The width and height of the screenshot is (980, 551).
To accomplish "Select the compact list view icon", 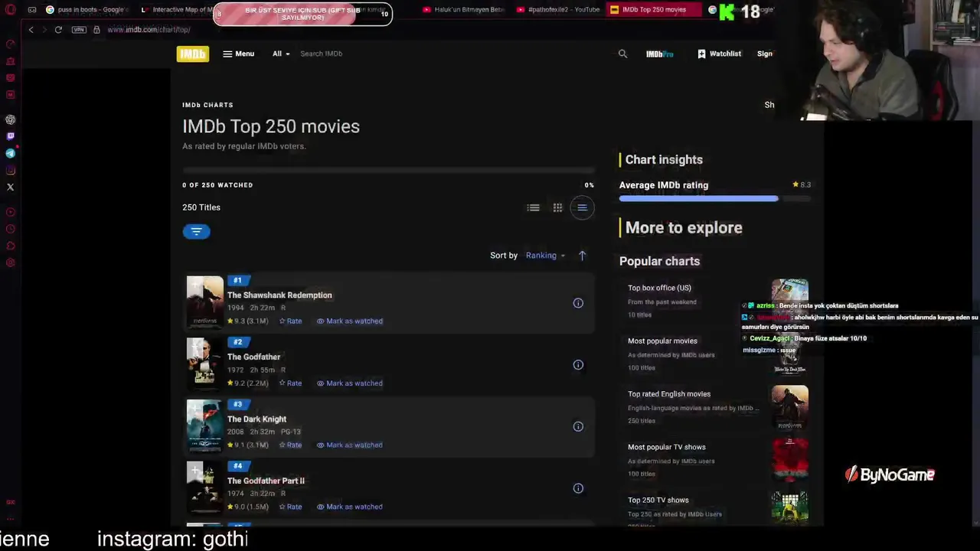I will [x=582, y=207].
